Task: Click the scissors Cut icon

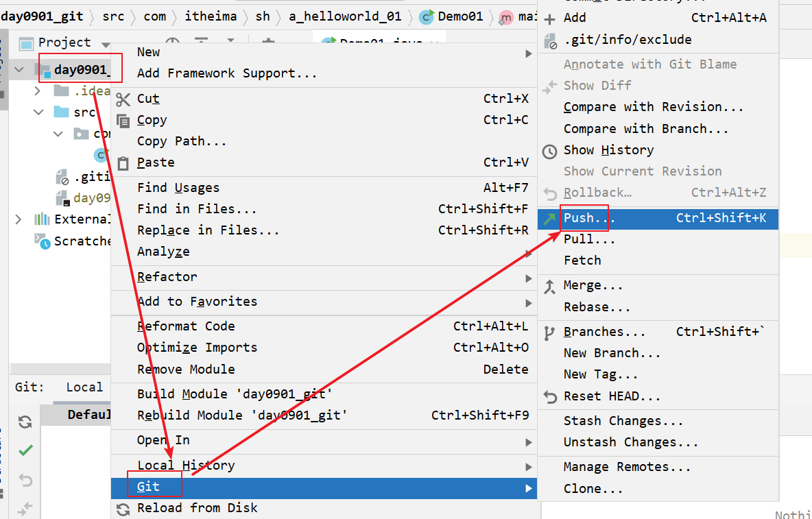Action: tap(123, 99)
